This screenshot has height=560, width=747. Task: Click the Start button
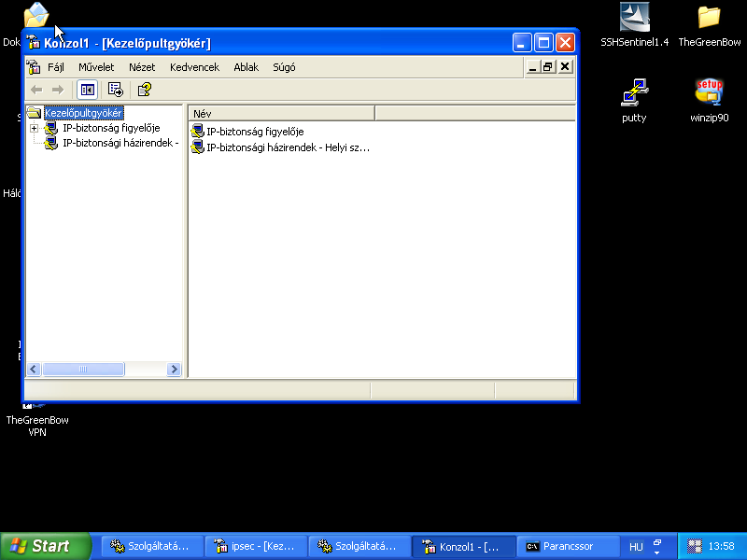(45, 546)
